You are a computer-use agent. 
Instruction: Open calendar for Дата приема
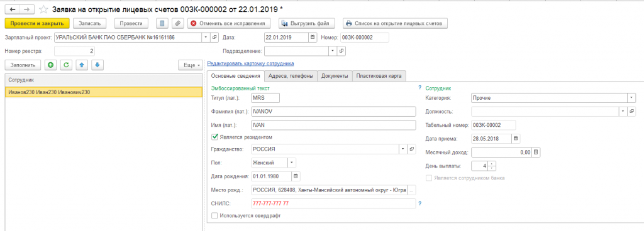(x=516, y=139)
